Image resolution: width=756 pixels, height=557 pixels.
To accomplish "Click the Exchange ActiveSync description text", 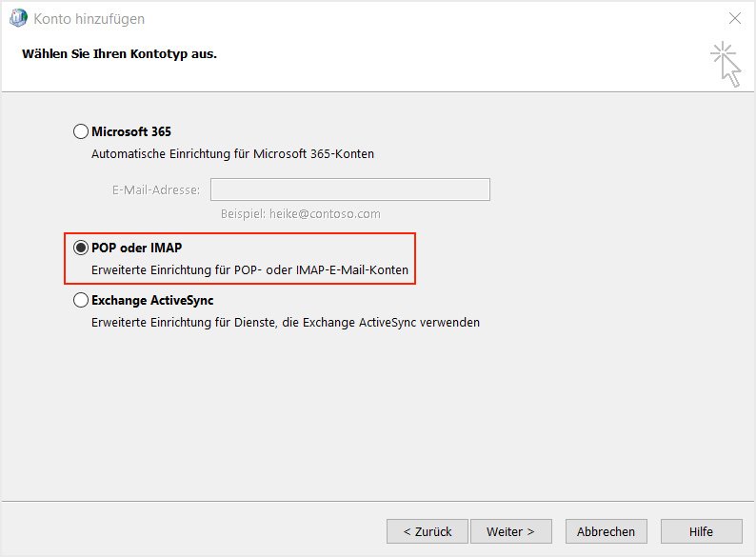I will pos(286,322).
